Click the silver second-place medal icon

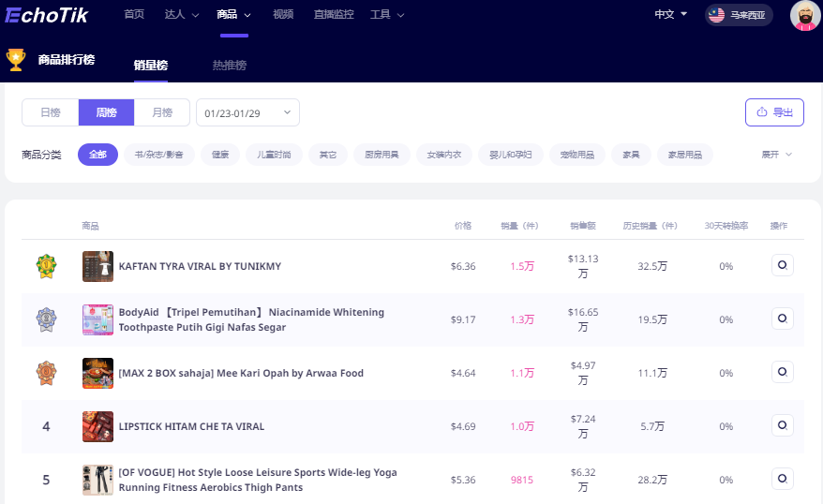(x=46, y=319)
